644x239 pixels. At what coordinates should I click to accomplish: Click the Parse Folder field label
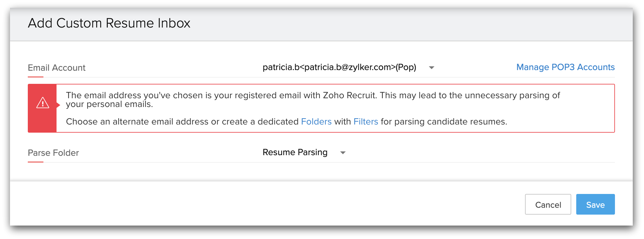tap(53, 153)
